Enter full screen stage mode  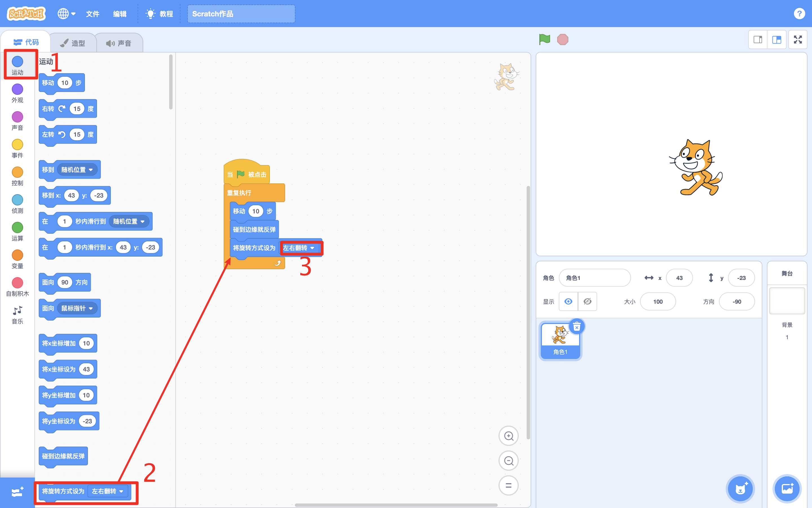(798, 40)
